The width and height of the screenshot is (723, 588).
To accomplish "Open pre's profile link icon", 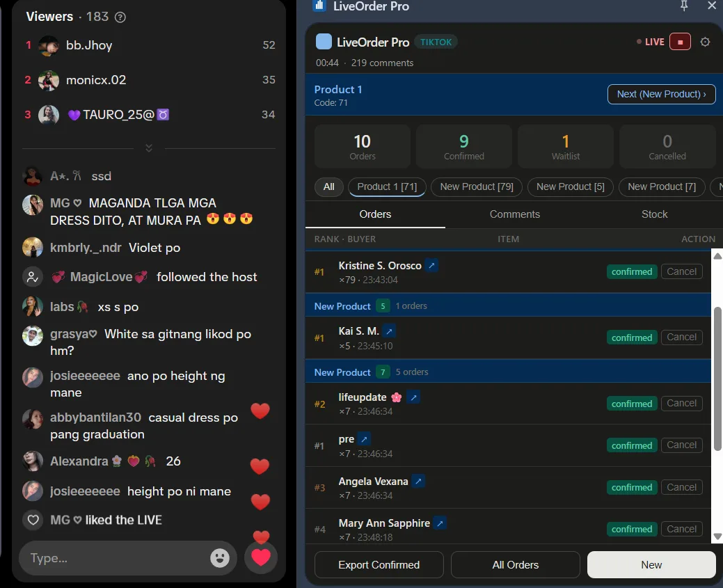I will click(x=364, y=439).
